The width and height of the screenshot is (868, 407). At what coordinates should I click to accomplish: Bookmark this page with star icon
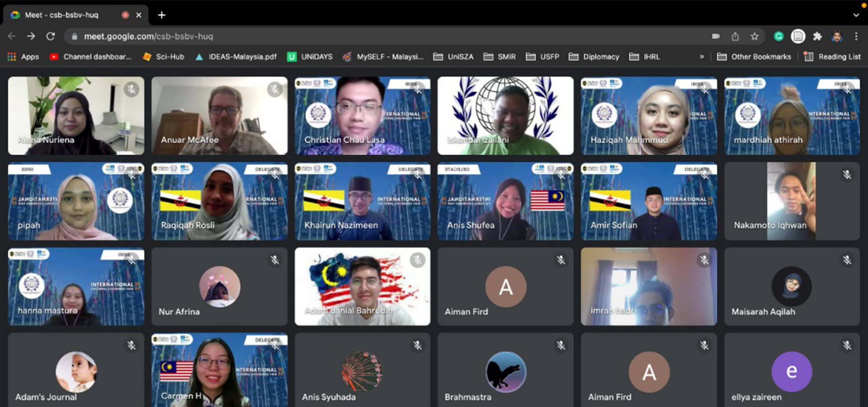[755, 37]
